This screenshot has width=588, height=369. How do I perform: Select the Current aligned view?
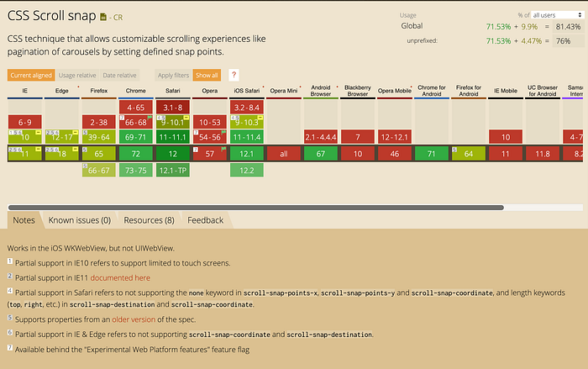coord(31,75)
